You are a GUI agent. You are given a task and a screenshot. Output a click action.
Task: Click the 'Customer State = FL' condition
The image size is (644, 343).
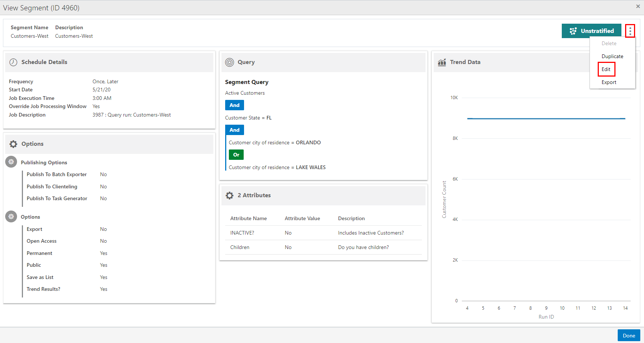[x=248, y=118]
